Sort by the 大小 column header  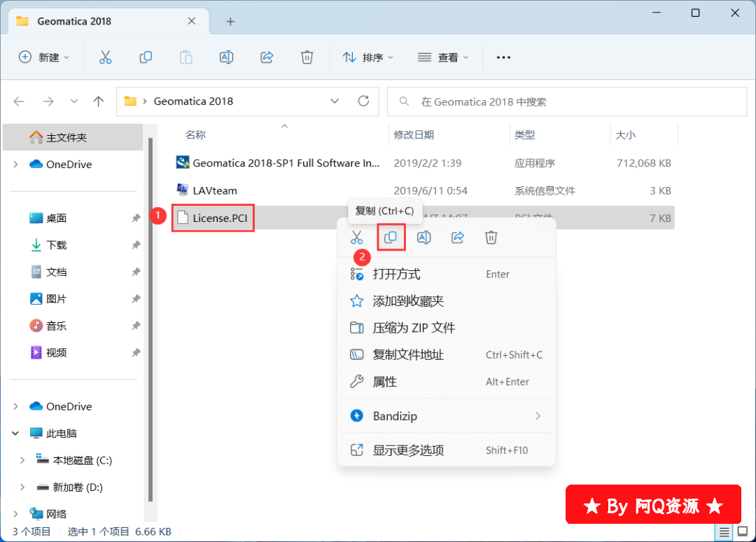[x=625, y=135]
